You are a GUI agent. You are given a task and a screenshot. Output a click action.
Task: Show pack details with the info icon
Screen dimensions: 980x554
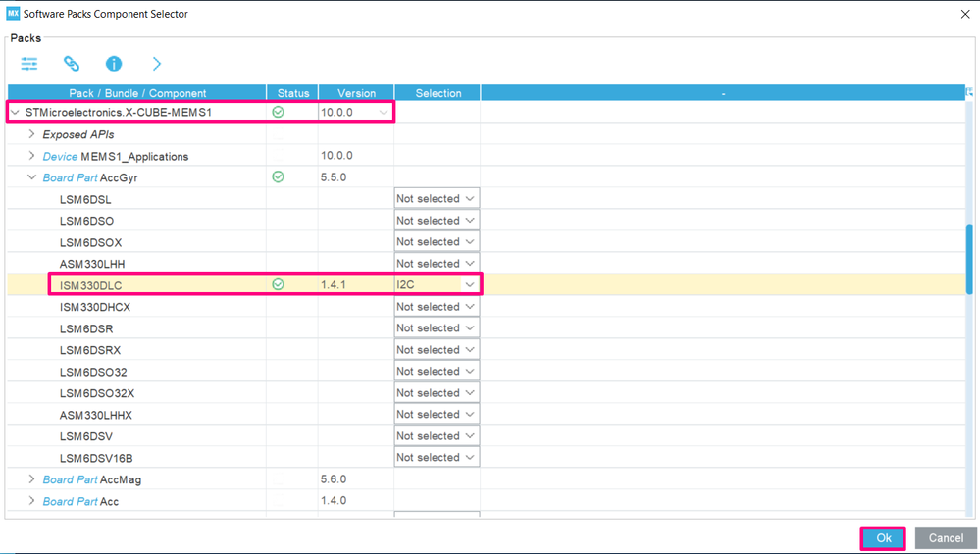click(x=114, y=64)
